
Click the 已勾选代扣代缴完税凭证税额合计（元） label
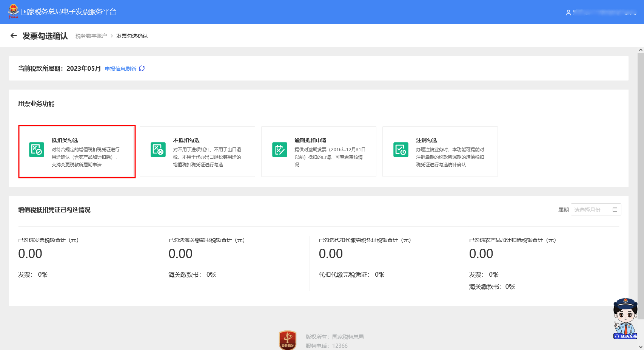pos(365,240)
